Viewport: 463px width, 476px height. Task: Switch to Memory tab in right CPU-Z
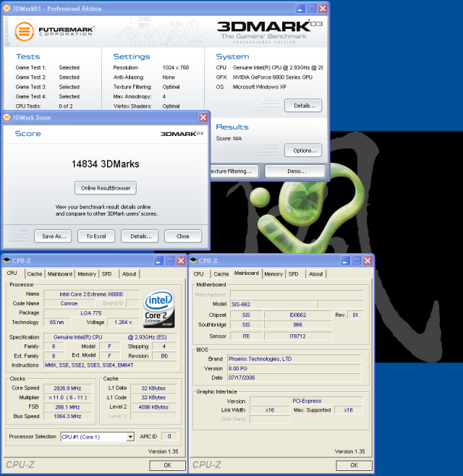pyautogui.click(x=273, y=274)
